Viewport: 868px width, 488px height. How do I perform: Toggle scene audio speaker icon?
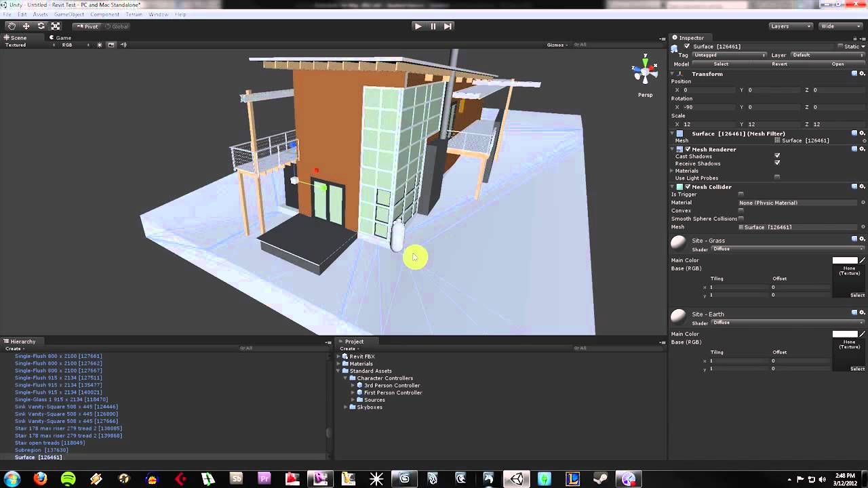point(123,45)
